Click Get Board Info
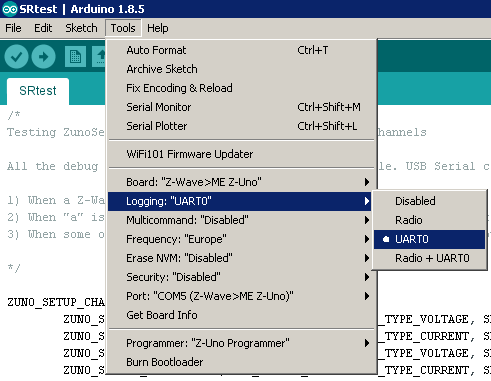491x381 pixels. coord(241,315)
